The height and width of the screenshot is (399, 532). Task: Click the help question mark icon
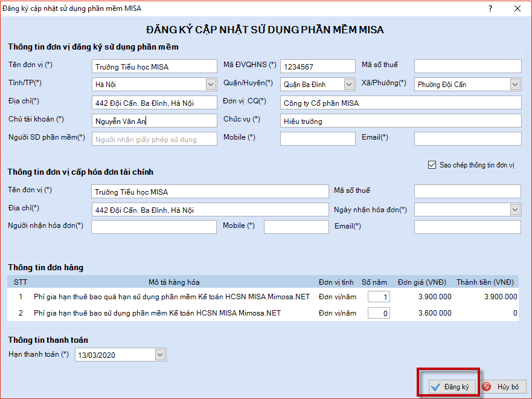490,8
